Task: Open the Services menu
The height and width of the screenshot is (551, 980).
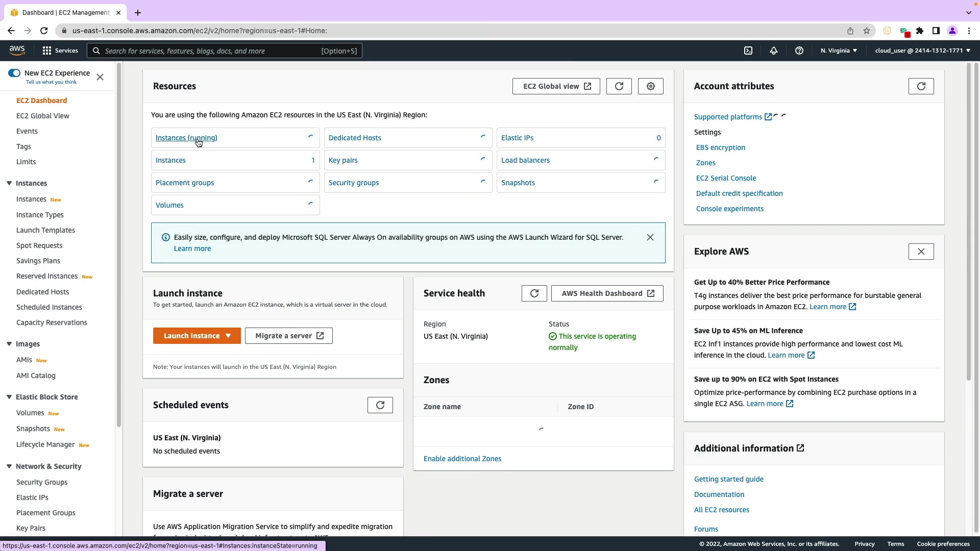Action: coord(60,51)
